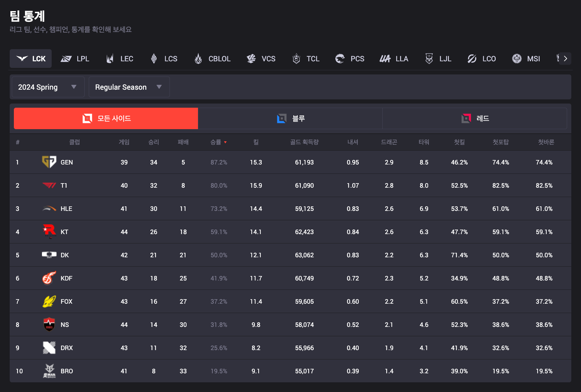Click the DK team logo

click(49, 255)
